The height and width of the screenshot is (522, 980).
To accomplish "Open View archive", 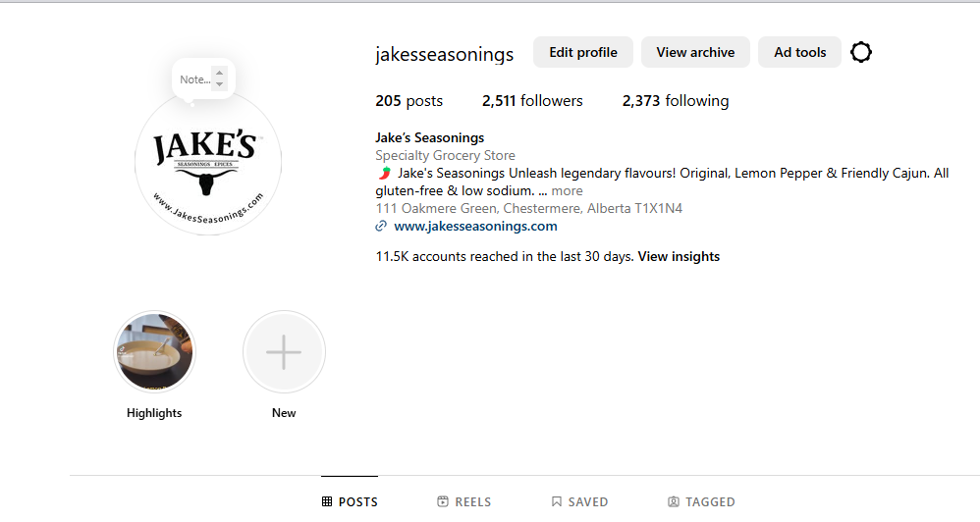I will tap(695, 52).
